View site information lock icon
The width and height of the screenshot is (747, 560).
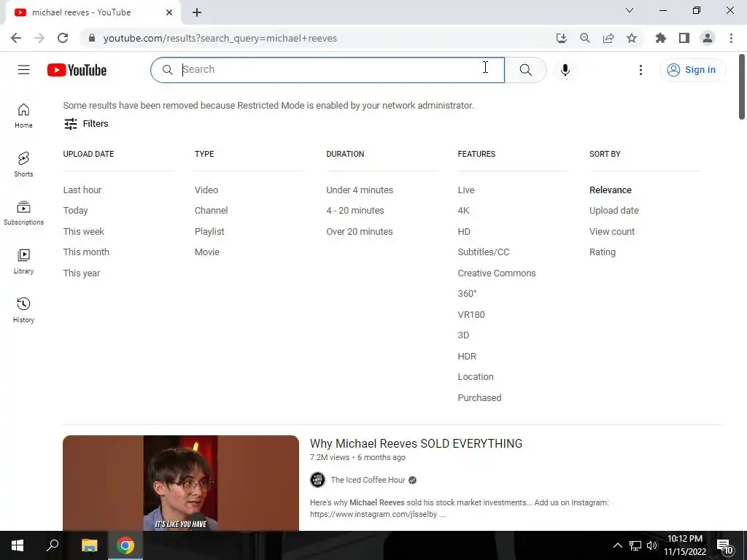click(x=92, y=38)
